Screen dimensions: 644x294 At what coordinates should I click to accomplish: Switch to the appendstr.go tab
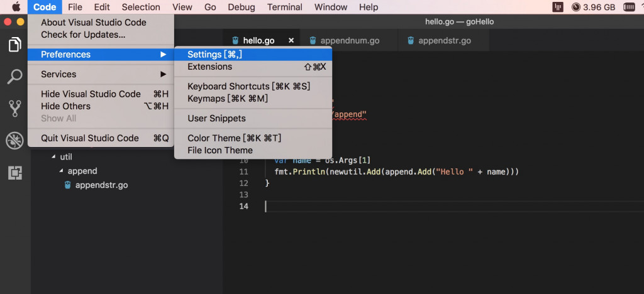(443, 40)
